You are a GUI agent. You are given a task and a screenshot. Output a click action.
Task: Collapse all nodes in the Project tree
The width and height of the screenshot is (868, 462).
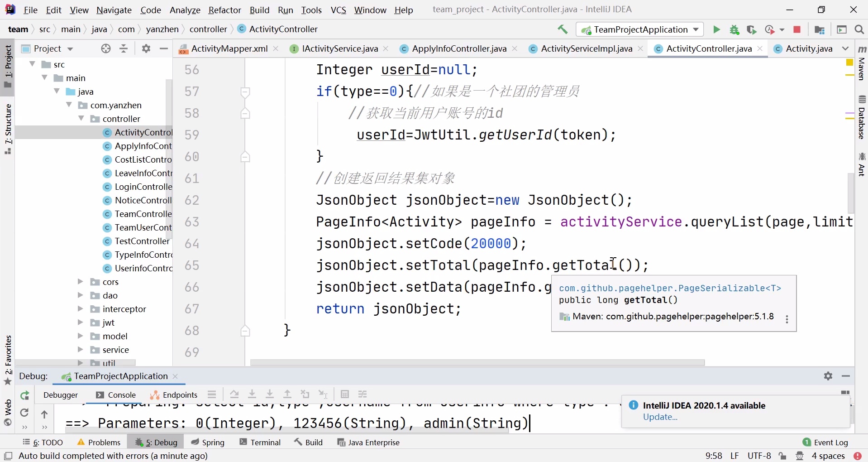click(123, 48)
